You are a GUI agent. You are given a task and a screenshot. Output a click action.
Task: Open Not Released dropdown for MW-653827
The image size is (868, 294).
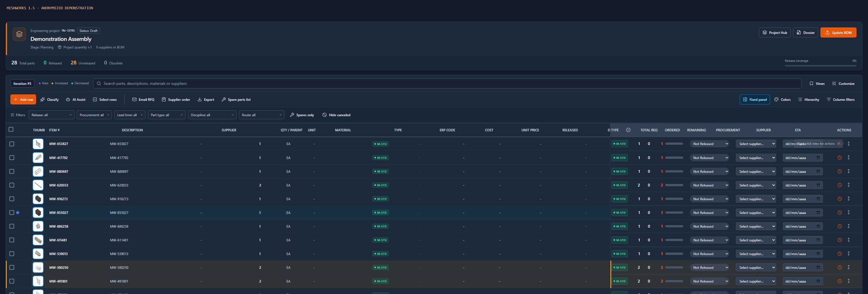709,144
